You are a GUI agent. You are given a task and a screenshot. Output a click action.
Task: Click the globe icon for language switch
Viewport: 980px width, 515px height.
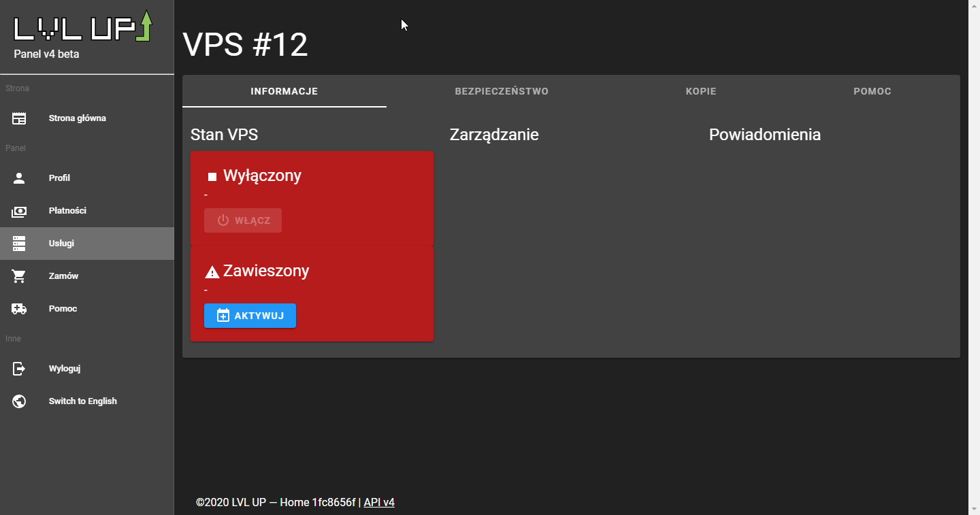coord(19,401)
